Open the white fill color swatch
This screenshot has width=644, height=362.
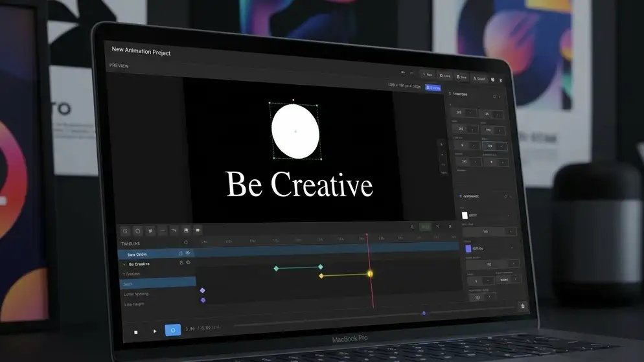[x=465, y=215]
